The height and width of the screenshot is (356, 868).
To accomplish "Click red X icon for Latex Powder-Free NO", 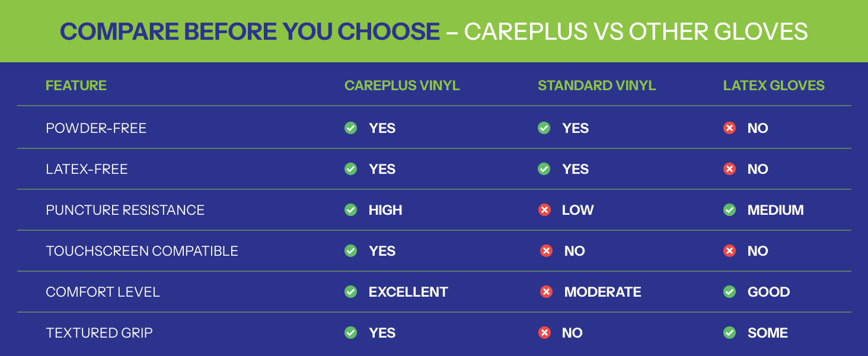I will 730,128.
